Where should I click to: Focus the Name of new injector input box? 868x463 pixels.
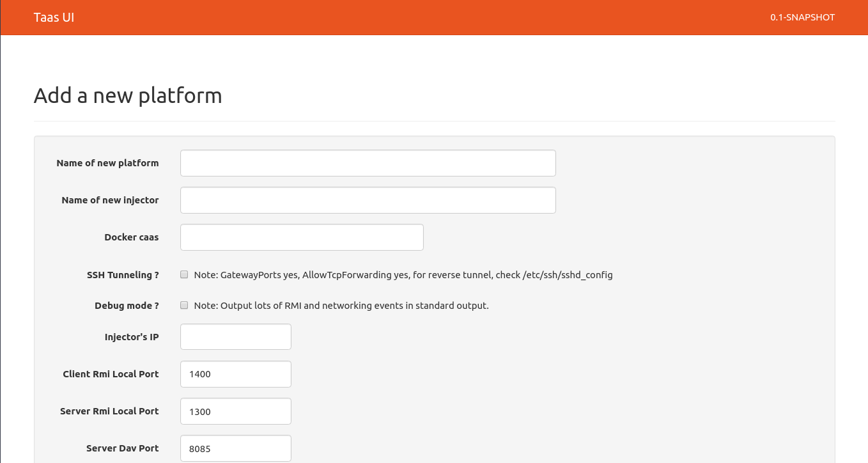point(368,200)
